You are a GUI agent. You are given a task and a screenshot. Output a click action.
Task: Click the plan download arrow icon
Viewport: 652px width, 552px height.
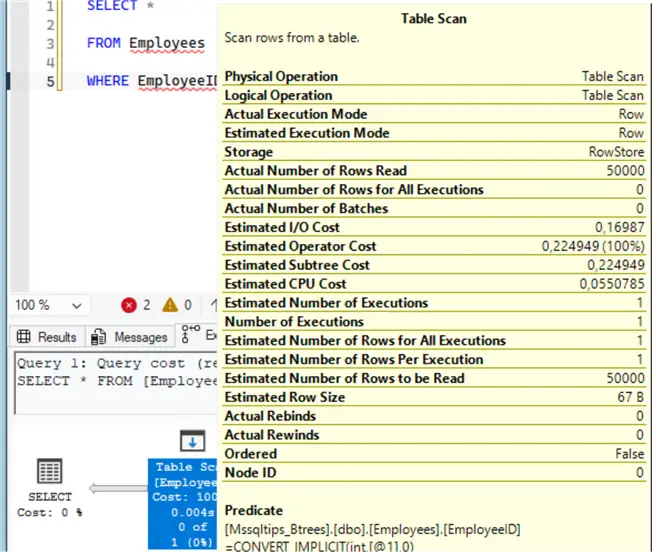pyautogui.click(x=193, y=441)
